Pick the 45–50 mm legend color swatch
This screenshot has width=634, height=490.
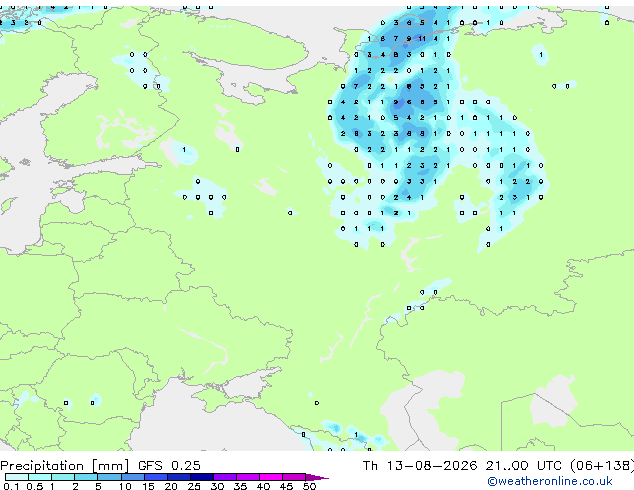[x=294, y=477]
